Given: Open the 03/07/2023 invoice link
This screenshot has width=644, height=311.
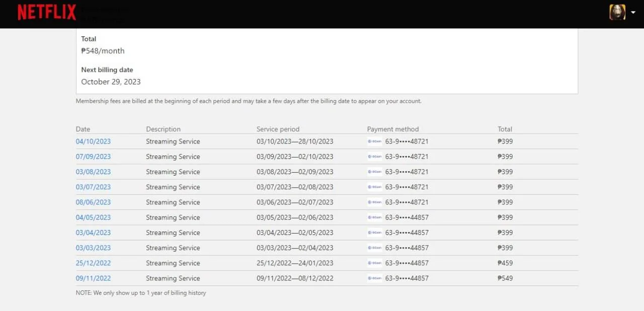Looking at the screenshot, I should point(93,187).
